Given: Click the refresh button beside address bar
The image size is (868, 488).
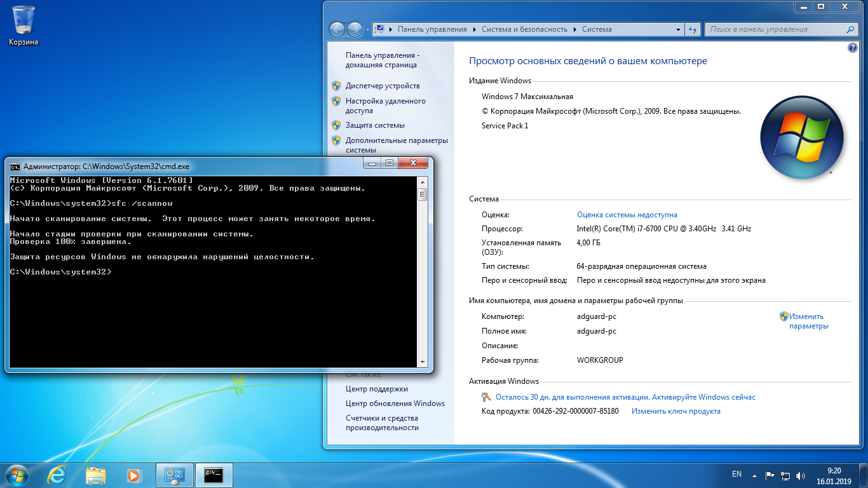Looking at the screenshot, I should (693, 29).
